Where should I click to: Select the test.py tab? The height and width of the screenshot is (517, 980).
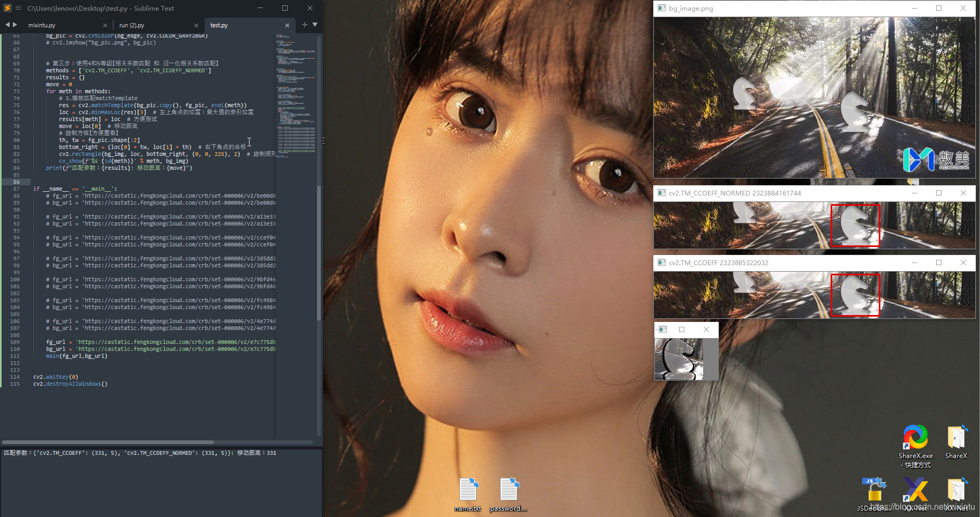pyautogui.click(x=219, y=25)
